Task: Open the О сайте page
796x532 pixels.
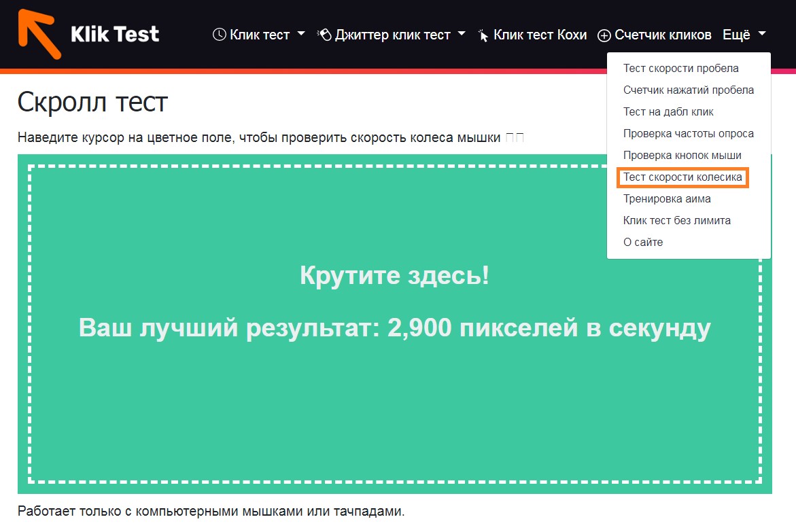Action: [642, 242]
